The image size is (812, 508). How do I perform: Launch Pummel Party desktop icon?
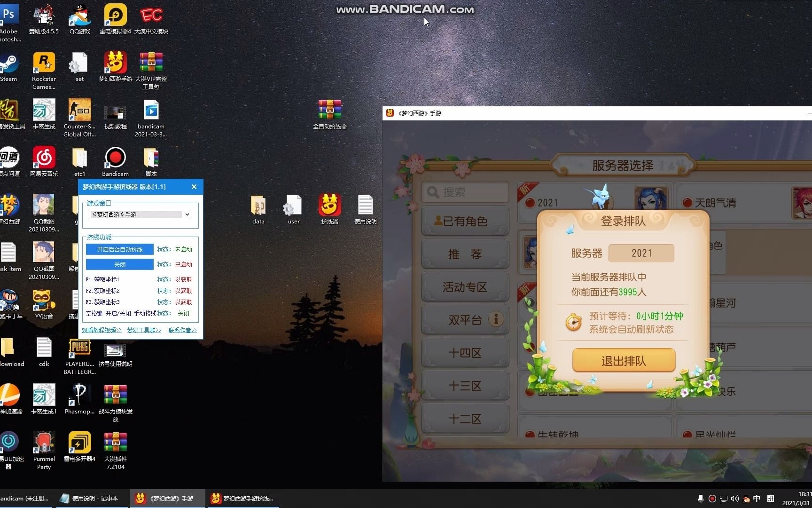(x=44, y=451)
